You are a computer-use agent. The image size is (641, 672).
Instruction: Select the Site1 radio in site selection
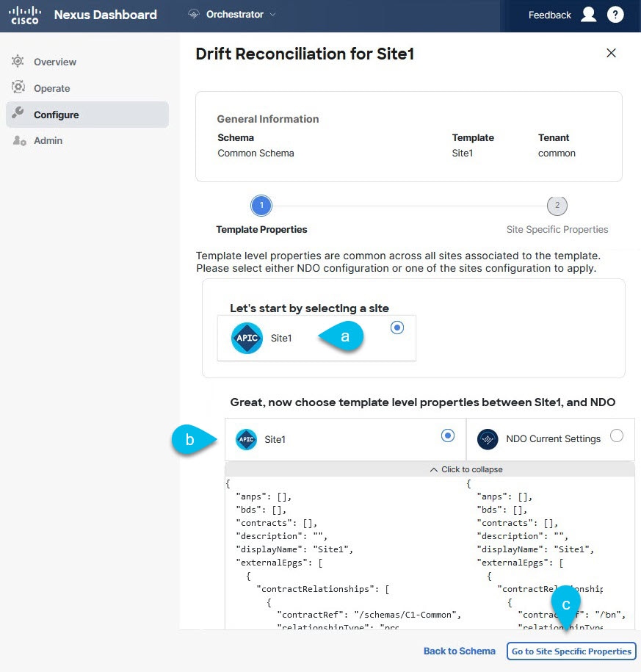397,328
